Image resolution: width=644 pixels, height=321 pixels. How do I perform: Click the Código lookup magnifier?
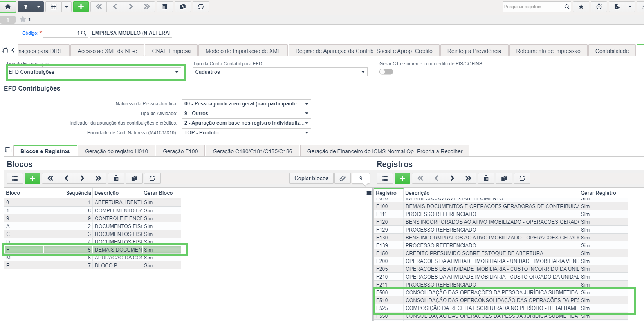click(x=83, y=33)
